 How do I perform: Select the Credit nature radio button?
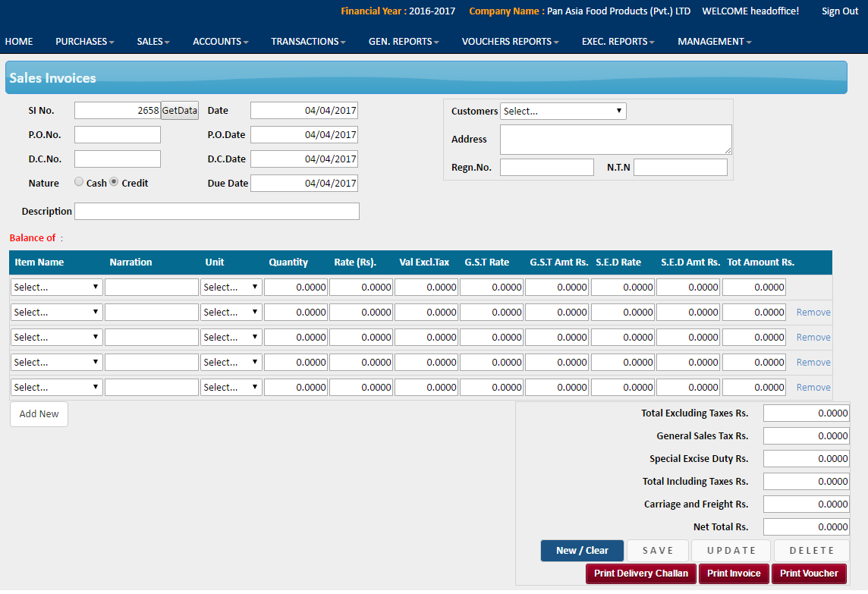[114, 182]
